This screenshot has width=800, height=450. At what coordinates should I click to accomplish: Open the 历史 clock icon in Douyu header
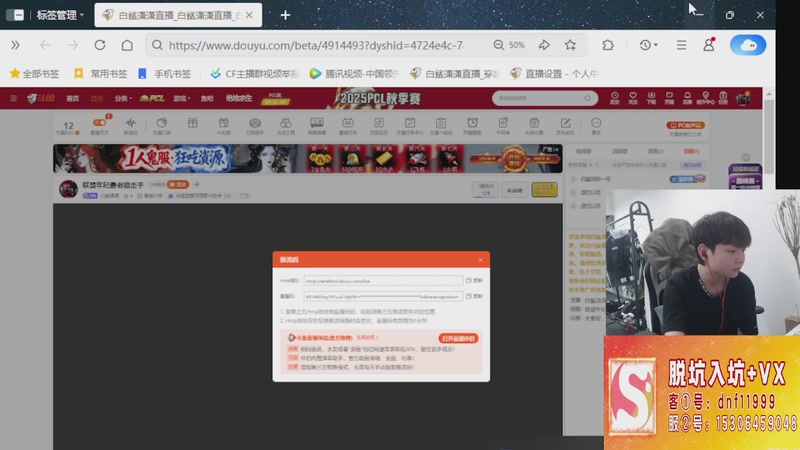615,98
